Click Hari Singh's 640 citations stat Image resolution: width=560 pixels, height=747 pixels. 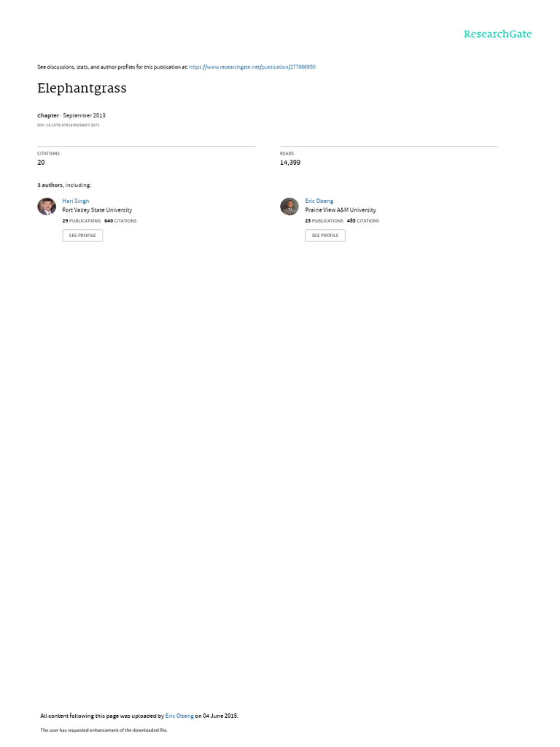coord(120,221)
